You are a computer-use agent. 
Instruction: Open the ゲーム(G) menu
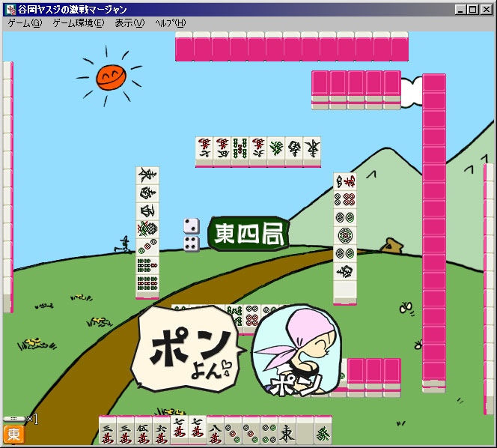[25, 23]
